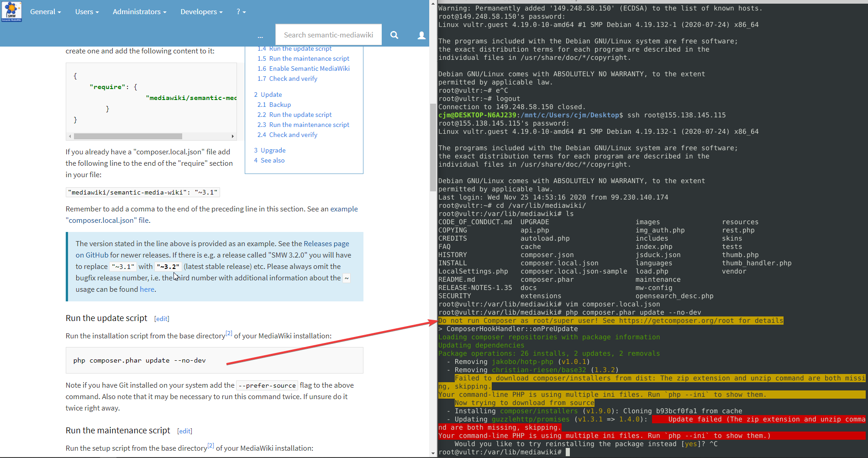Open footnote [2] after 'base directory' in update section
The image size is (868, 458).
tap(229, 333)
